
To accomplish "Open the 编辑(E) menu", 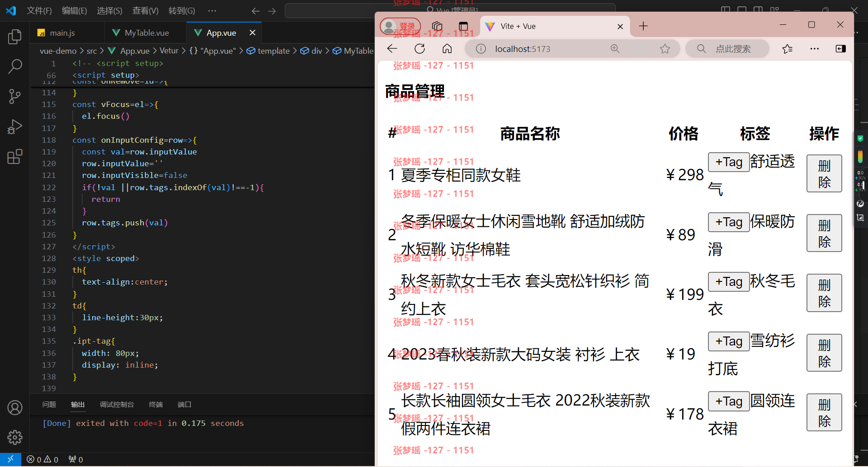I will (x=74, y=11).
